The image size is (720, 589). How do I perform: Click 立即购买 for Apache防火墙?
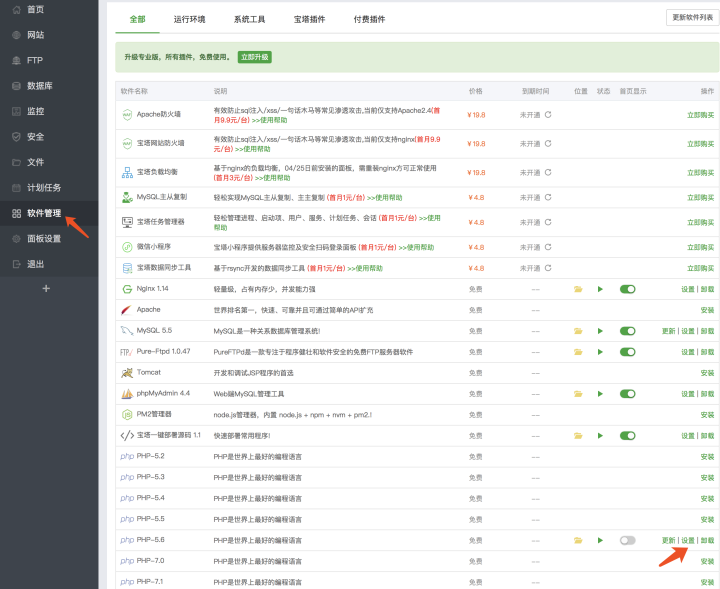click(x=700, y=115)
